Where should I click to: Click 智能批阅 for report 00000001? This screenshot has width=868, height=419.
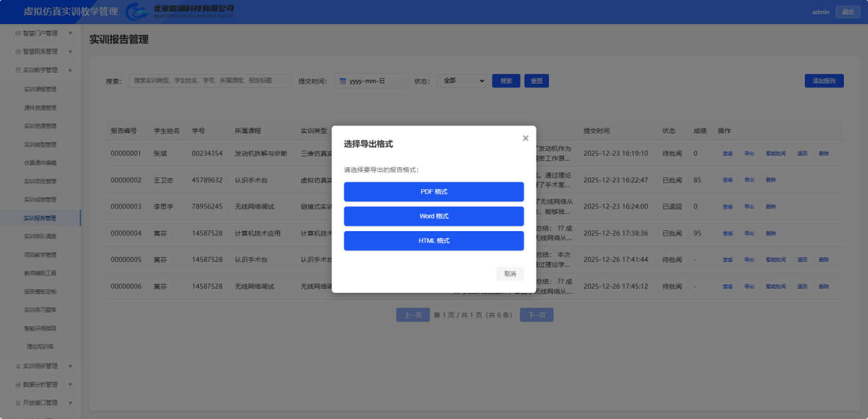tap(775, 154)
